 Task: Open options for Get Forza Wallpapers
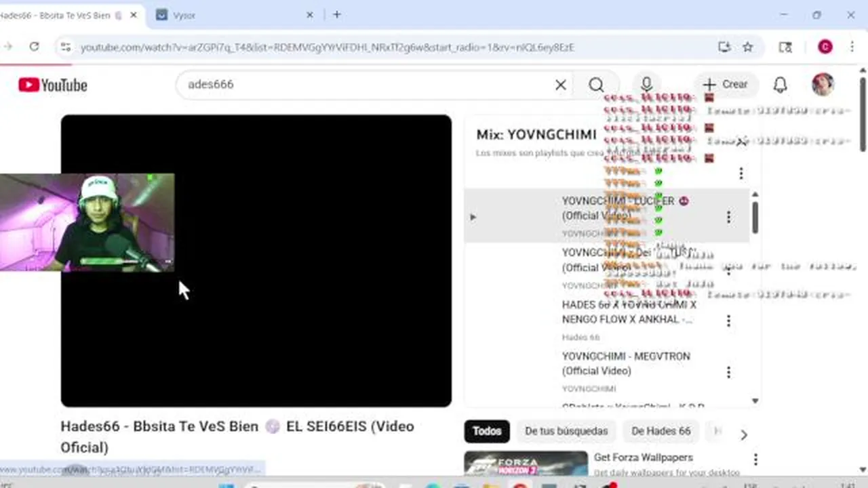[755, 460]
